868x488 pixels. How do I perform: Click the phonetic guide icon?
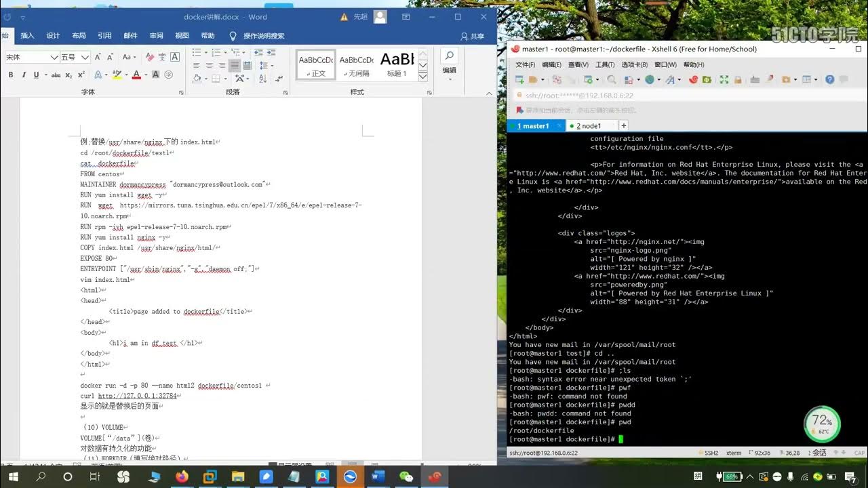[162, 58]
